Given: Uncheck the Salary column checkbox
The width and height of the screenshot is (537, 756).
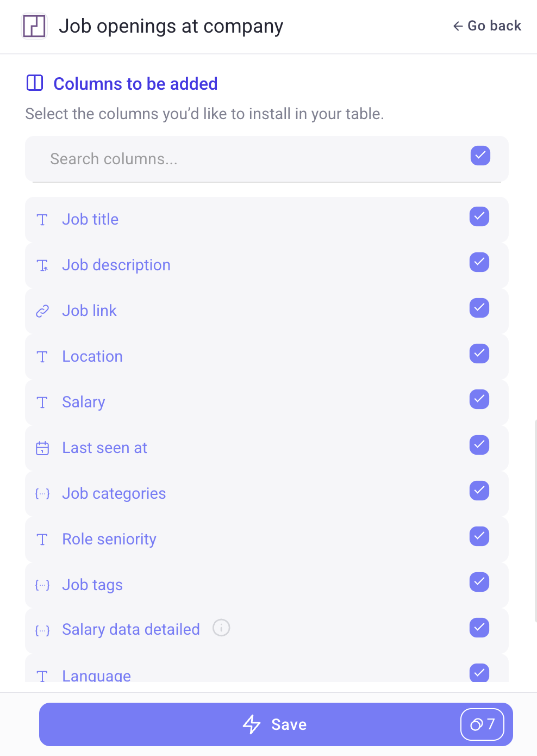Looking at the screenshot, I should (479, 399).
